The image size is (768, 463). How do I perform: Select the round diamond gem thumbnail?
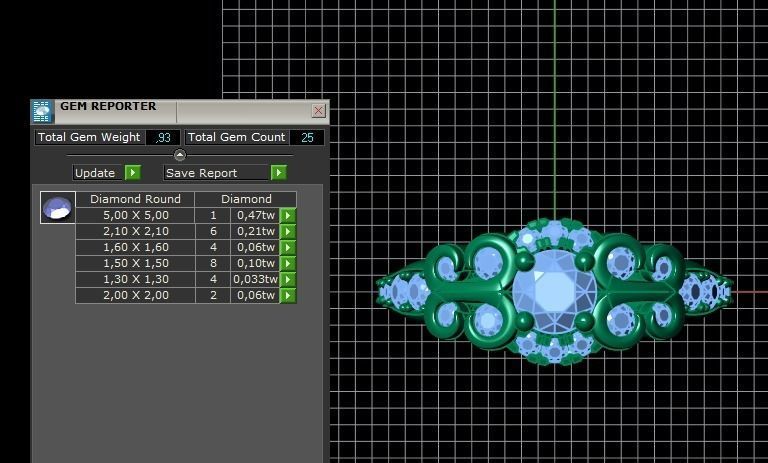[x=58, y=207]
